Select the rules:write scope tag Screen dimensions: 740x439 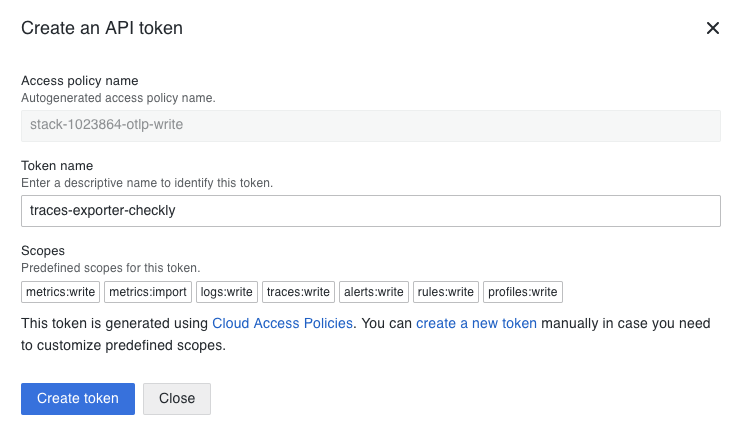pyautogui.click(x=446, y=292)
